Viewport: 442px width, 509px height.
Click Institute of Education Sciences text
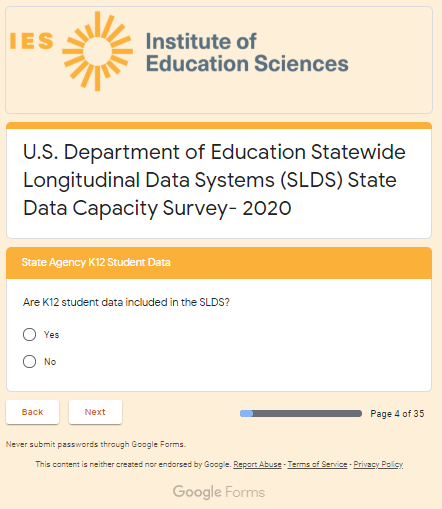[x=247, y=52]
